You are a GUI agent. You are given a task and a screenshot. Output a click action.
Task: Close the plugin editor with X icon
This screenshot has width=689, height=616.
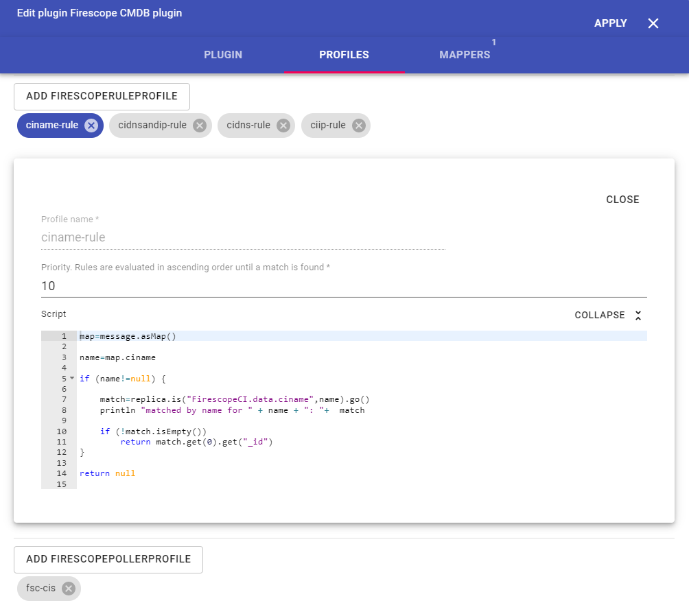click(653, 23)
